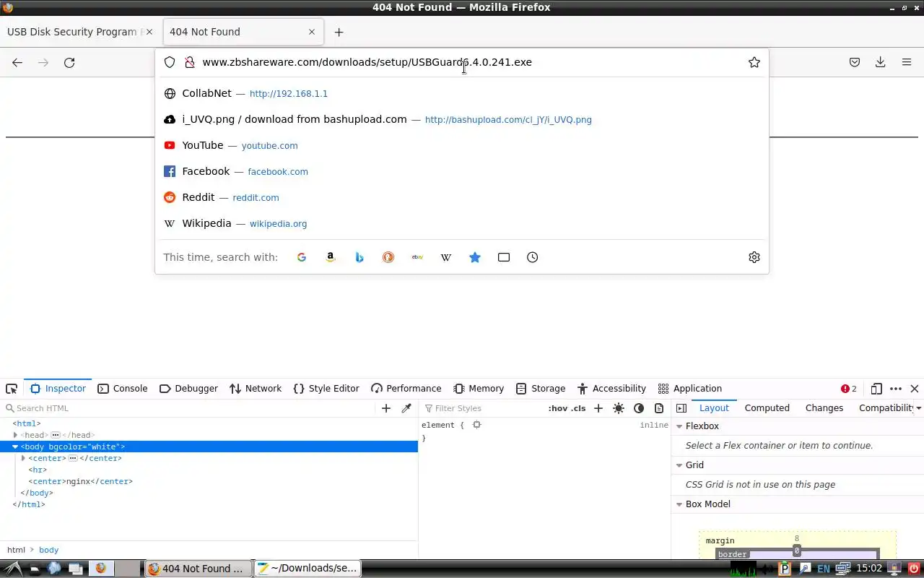This screenshot has width=924, height=578.
Task: Toggle the three-pane inspector view
Action: coord(681,408)
